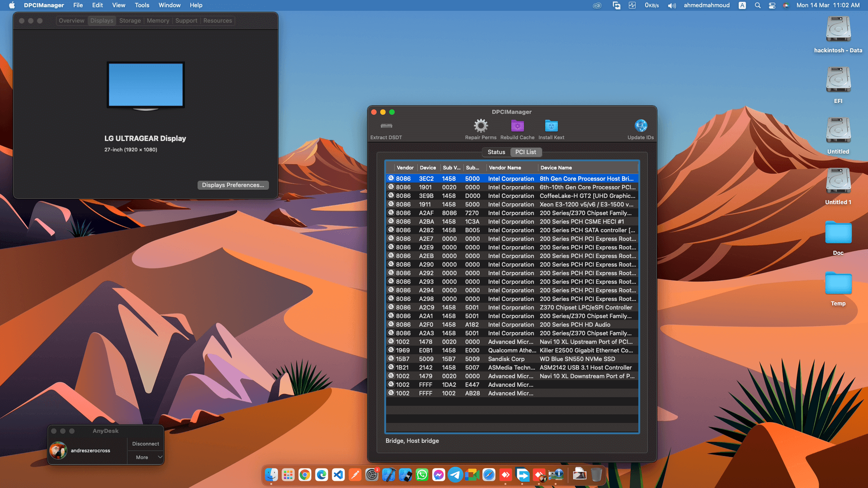Click the Extract DSDT toolbar icon
Viewport: 868px width, 488px height.
coord(386,126)
